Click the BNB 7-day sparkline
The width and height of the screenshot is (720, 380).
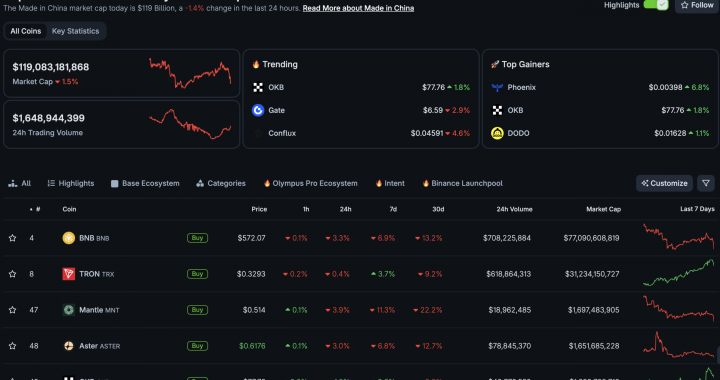tap(679, 237)
